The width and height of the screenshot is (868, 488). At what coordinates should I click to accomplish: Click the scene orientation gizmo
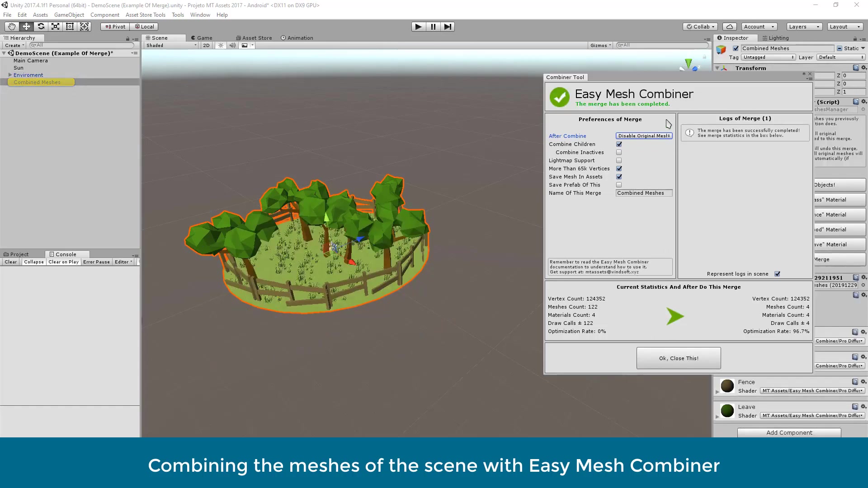click(x=689, y=64)
